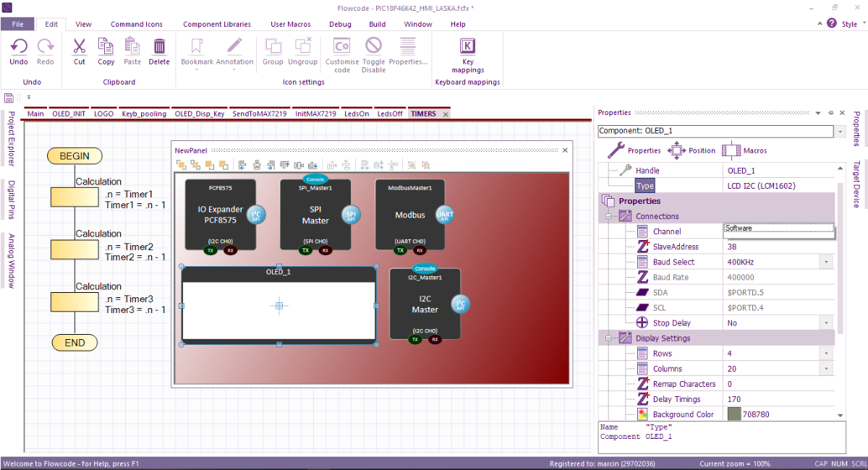Switch to the Debug ribbon tab

[340, 24]
